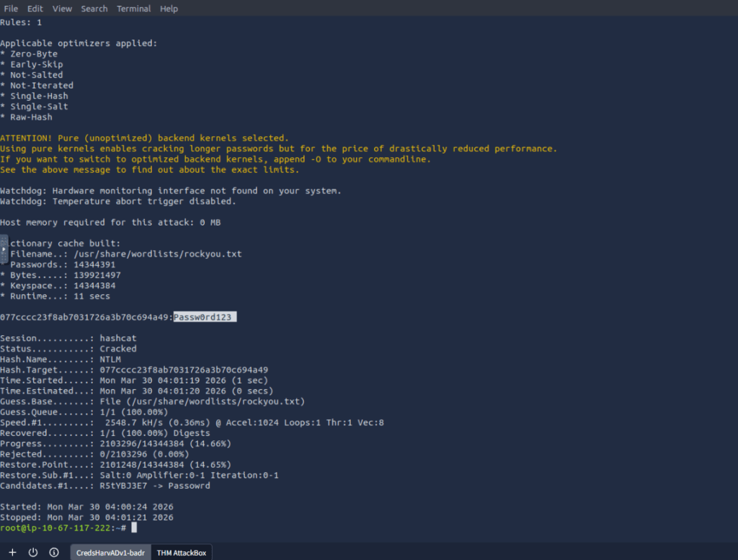Image resolution: width=738 pixels, height=560 pixels.
Task: Click the 'Rules: 1' line
Action: tap(21, 22)
